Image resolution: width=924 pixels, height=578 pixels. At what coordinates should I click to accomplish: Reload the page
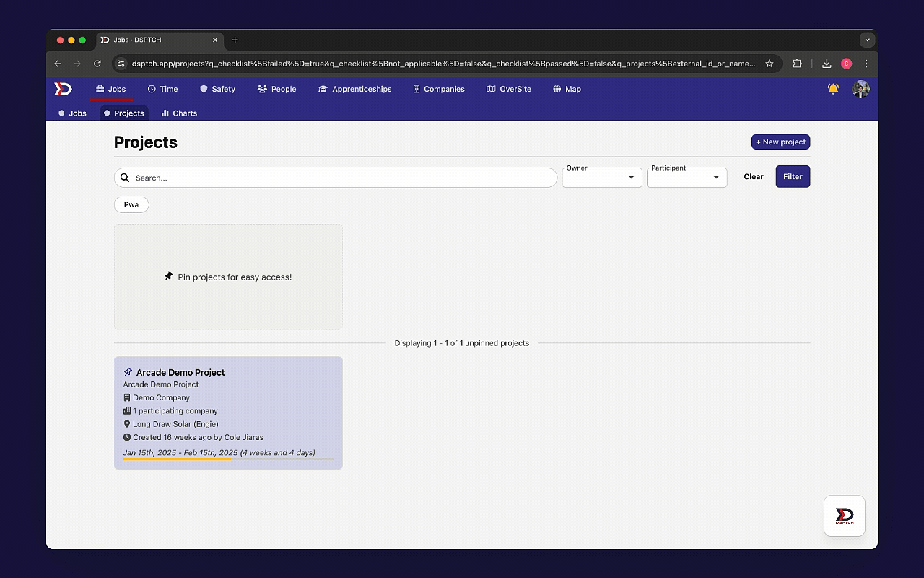tap(97, 64)
